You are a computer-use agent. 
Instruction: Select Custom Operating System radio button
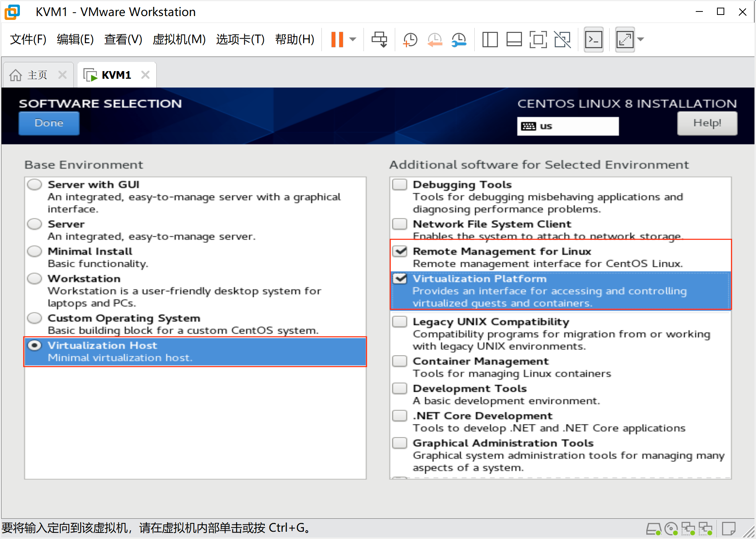pyautogui.click(x=34, y=318)
